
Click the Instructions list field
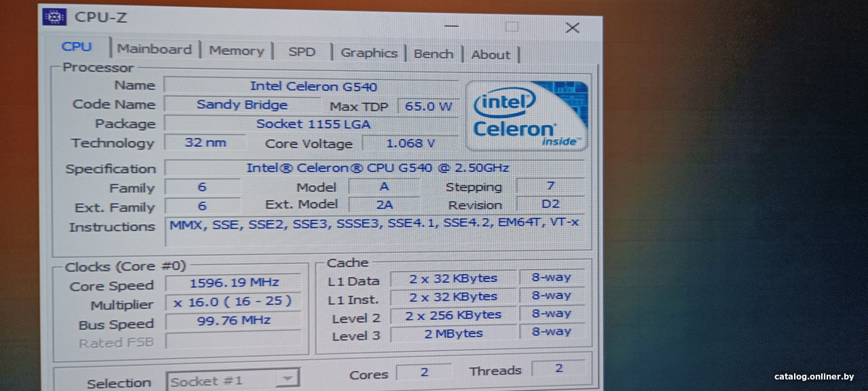[x=374, y=232]
